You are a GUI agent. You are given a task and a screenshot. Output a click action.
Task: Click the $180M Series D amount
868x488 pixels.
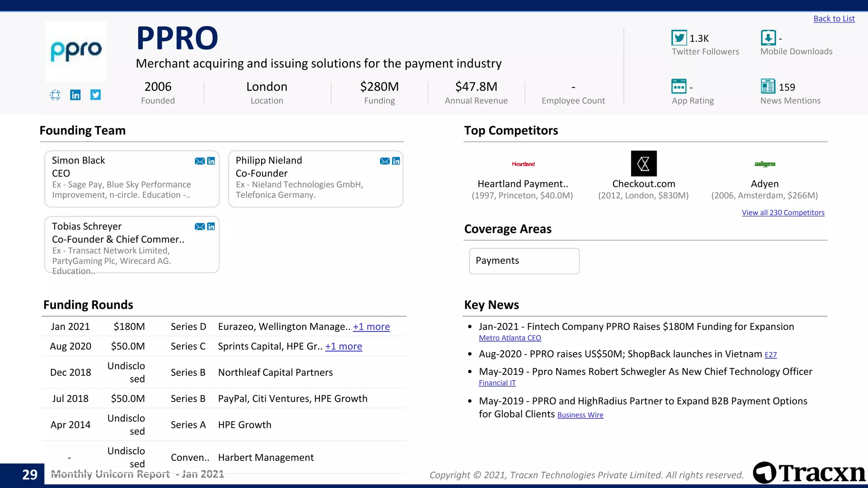pos(129,327)
